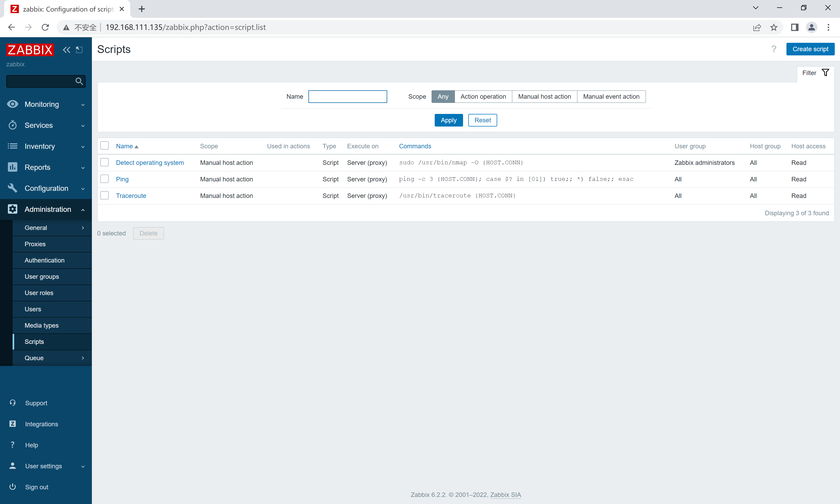Open Media types menu item

pos(52,325)
